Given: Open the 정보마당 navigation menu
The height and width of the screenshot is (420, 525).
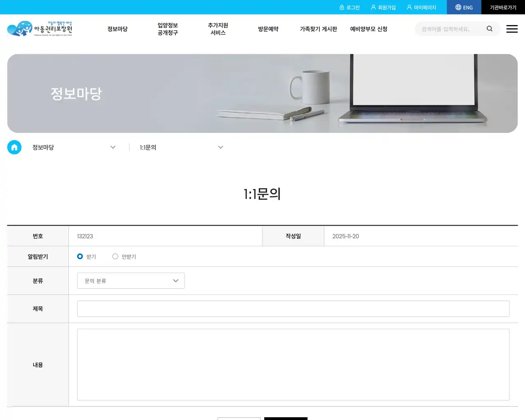Looking at the screenshot, I should (117, 29).
